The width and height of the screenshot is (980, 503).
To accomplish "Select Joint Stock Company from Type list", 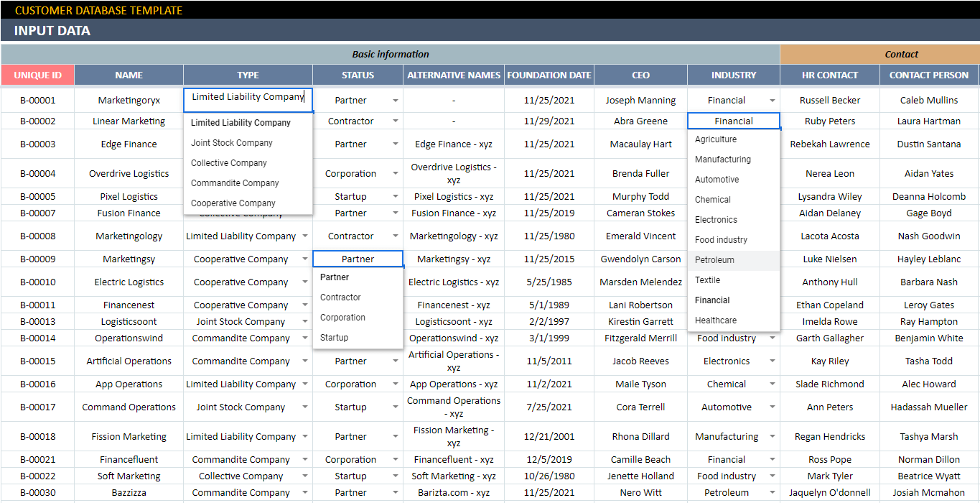I will click(x=231, y=143).
